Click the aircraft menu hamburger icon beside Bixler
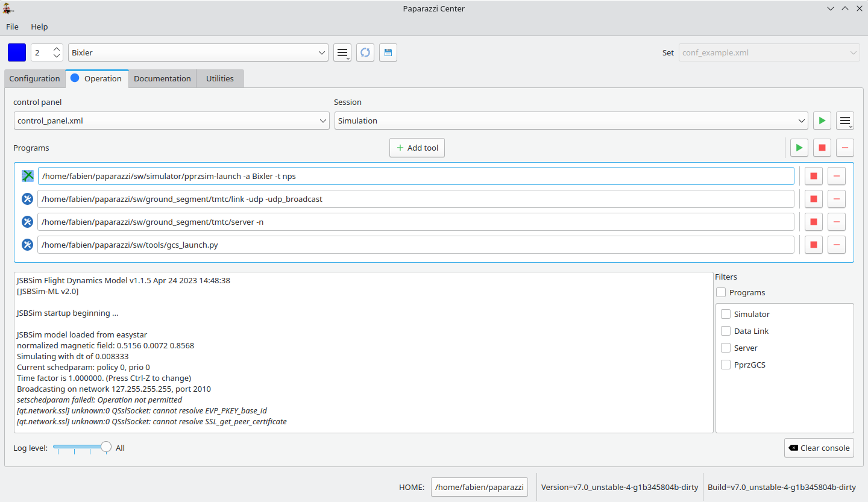The width and height of the screenshot is (868, 502). point(342,52)
